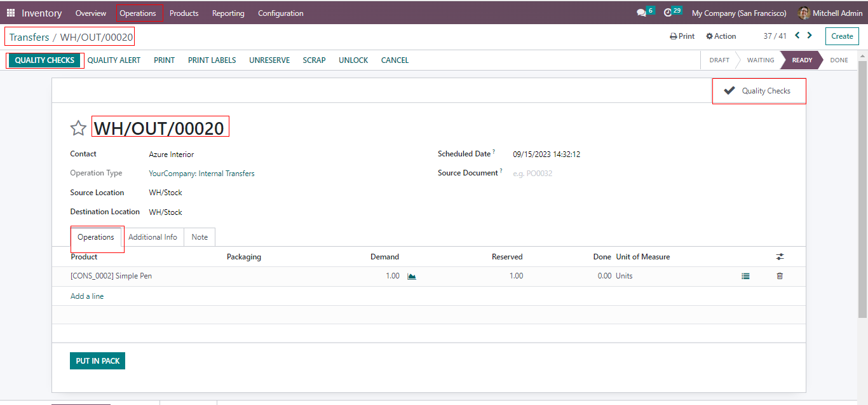Switch to the Additional Info tab
868x405 pixels.
(153, 237)
